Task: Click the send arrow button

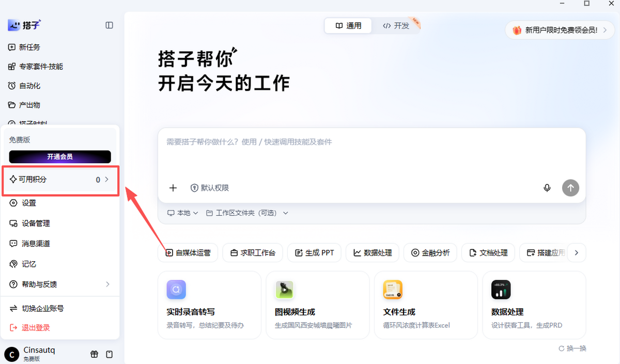Action: point(570,188)
